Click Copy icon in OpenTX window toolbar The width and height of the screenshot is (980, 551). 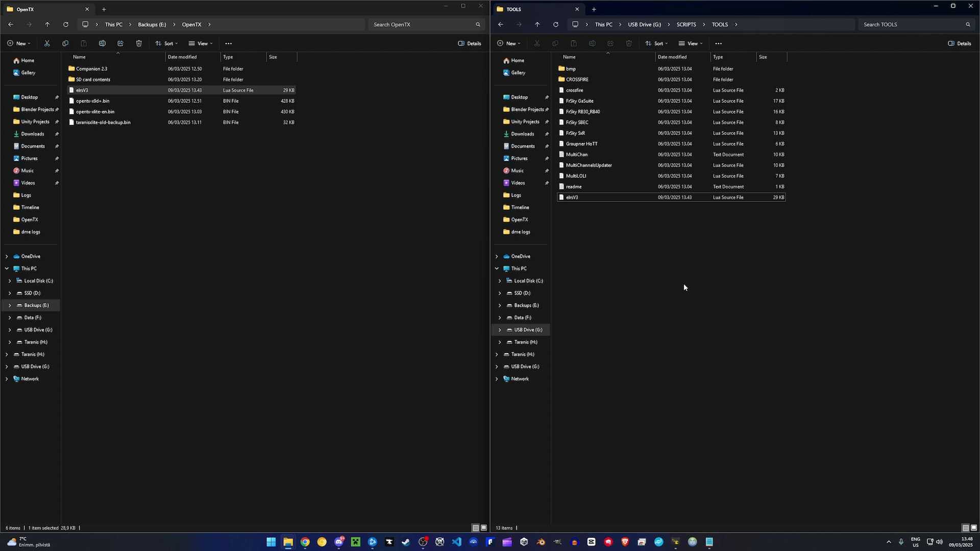(x=65, y=43)
